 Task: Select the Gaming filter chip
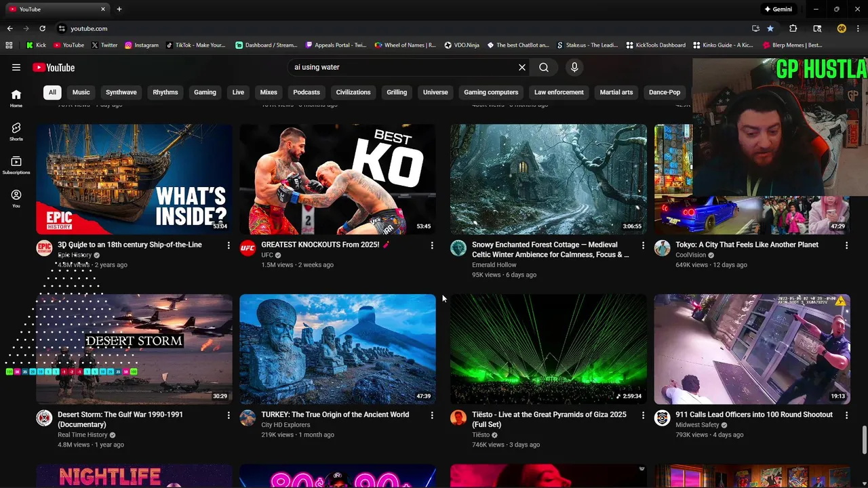[x=205, y=92]
